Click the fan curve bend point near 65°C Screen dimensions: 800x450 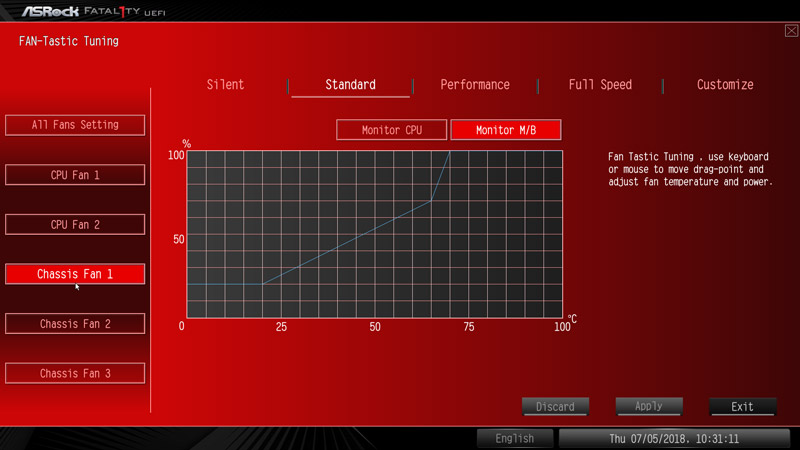(431, 201)
